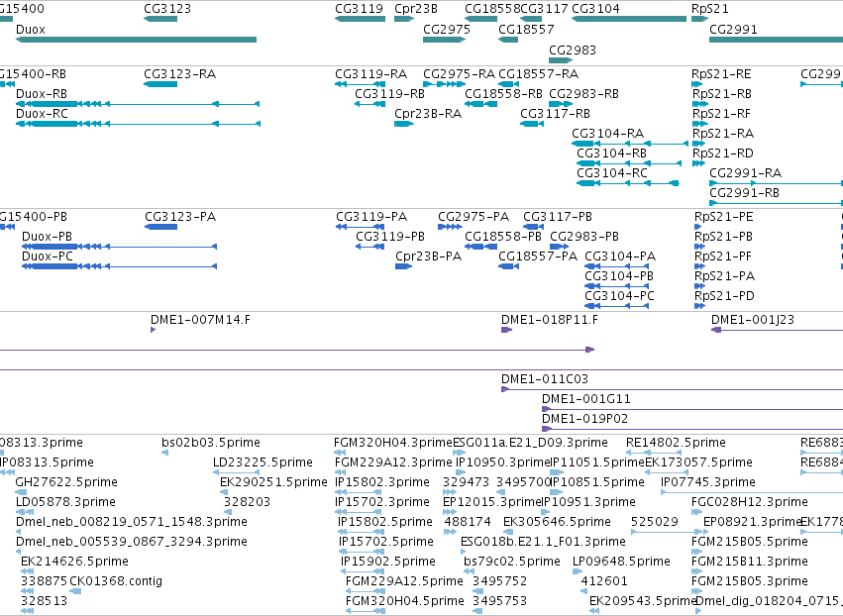Select the CG18557 gene label
The image size is (843, 616).
click(526, 30)
